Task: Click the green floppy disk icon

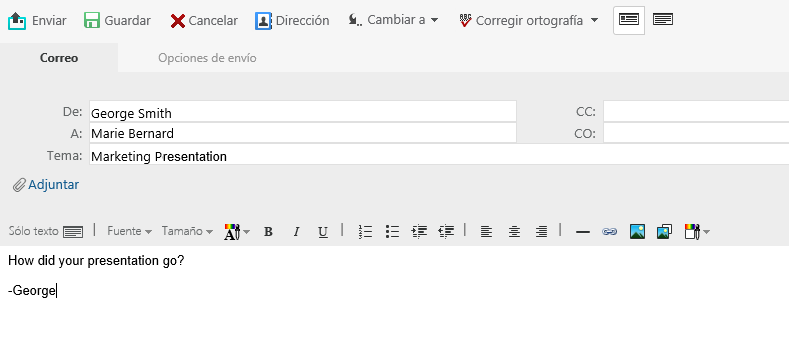Action: (92, 21)
